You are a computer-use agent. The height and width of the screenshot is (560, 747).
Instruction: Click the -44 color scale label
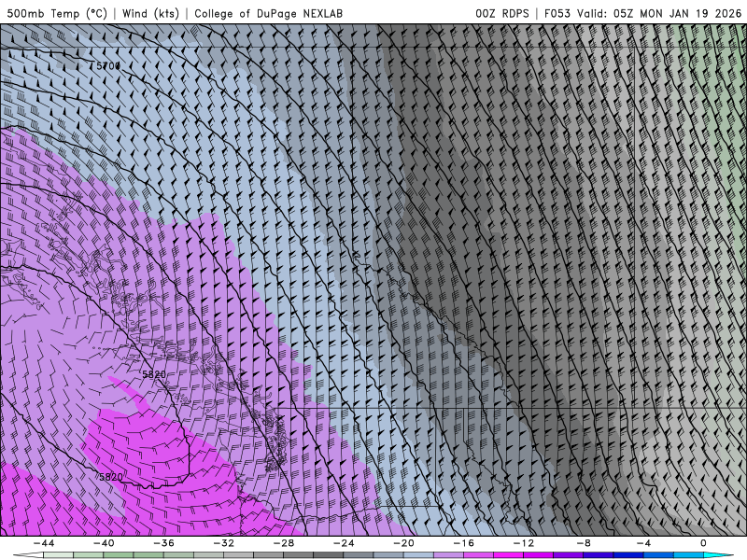point(44,543)
